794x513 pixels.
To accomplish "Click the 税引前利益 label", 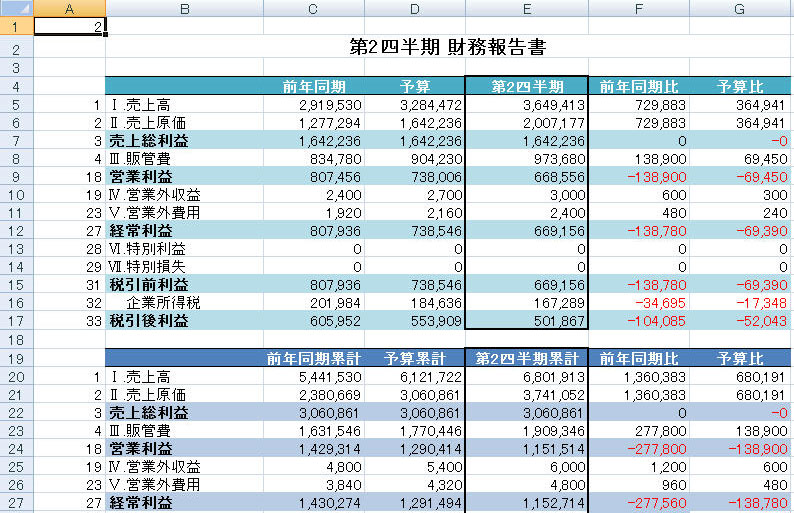I will pos(149,285).
